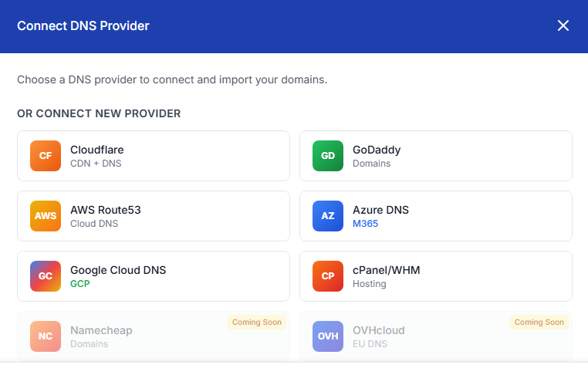Click the CP cPanel icon
Viewport: 588px width, 368px height.
328,276
